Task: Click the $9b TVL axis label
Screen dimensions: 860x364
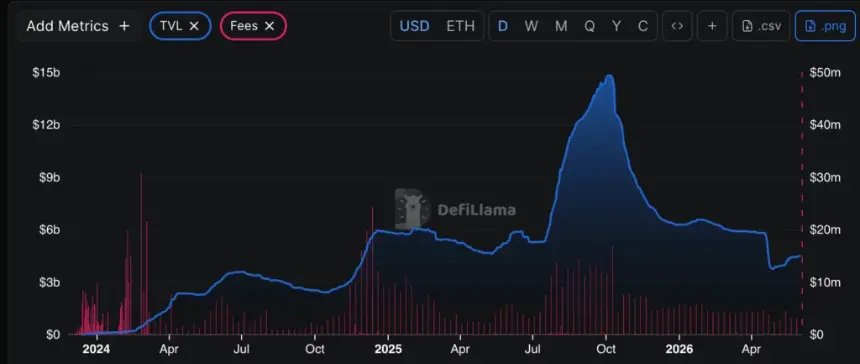Action: pyautogui.click(x=48, y=178)
